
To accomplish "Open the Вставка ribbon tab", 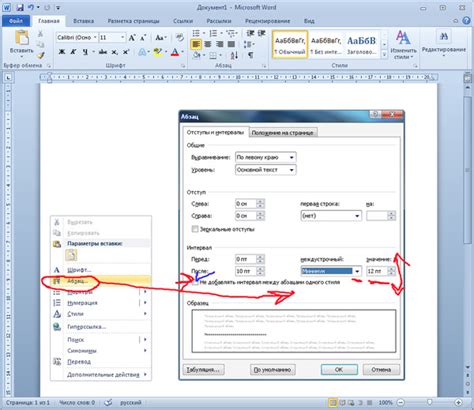I will pos(83,21).
